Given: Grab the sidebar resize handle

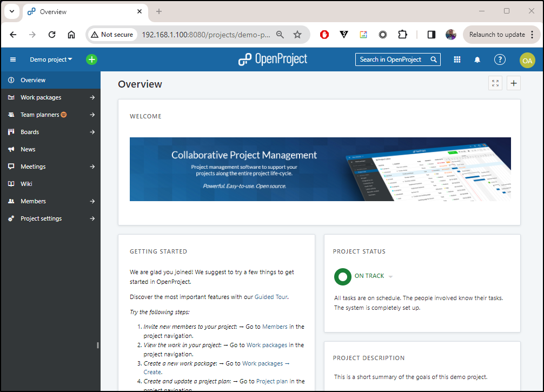Looking at the screenshot, I should click(x=98, y=345).
